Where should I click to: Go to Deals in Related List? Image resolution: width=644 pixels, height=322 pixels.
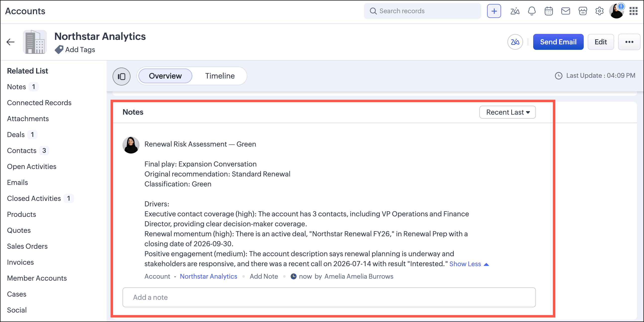tap(16, 135)
